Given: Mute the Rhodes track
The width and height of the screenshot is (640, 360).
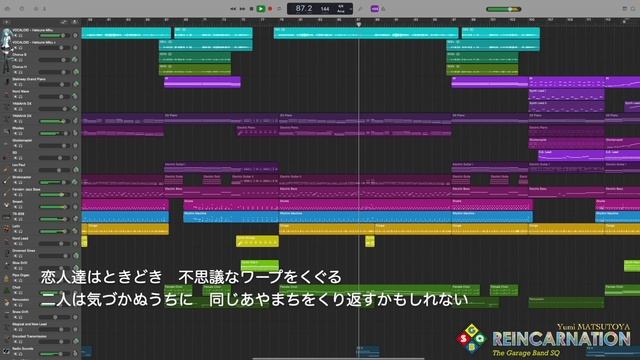Looking at the screenshot, I should click(16, 133).
